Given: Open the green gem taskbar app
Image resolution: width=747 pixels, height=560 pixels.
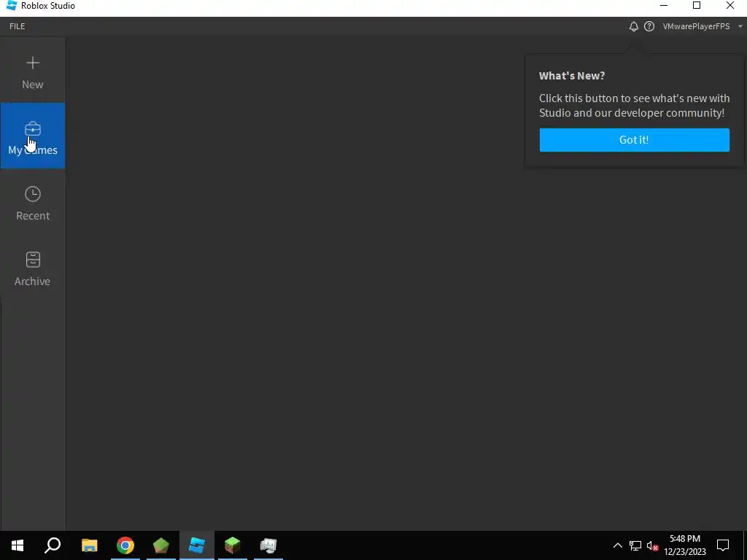Looking at the screenshot, I should [161, 545].
